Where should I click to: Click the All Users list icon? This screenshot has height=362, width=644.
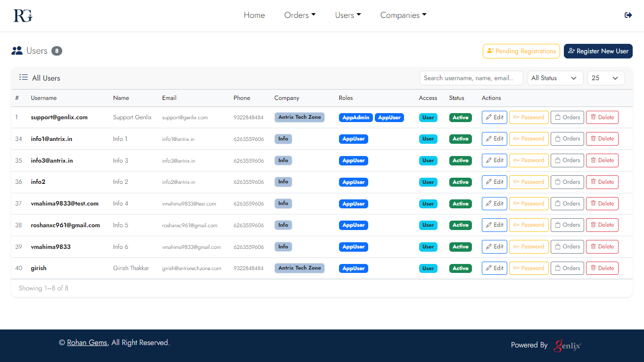24,78
